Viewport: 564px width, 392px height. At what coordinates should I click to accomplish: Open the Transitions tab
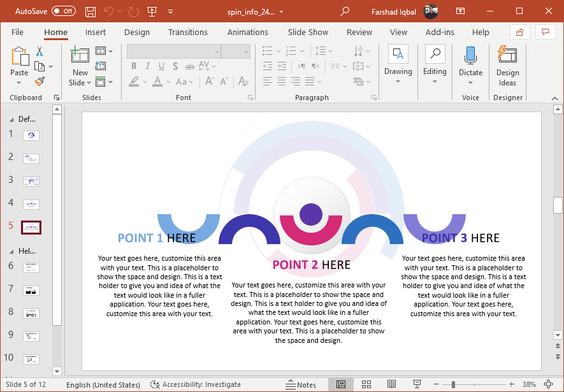coord(187,33)
